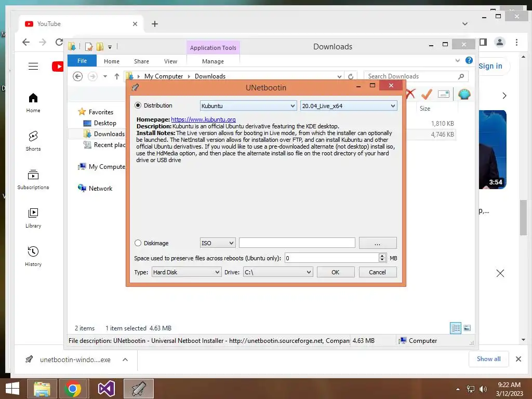532x399 pixels.
Task: Click the rename ribbon icon
Action: pos(444,94)
